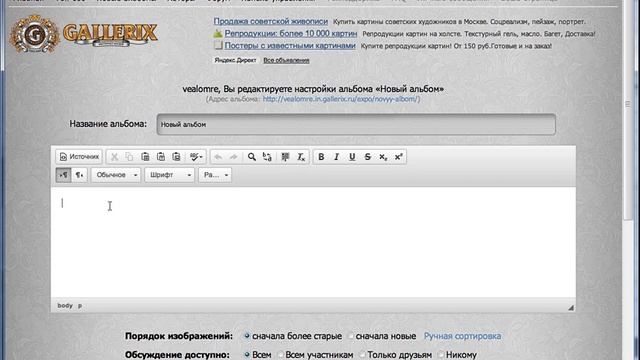Click the Gallerix logo
The image size is (640, 360).
pos(84,33)
